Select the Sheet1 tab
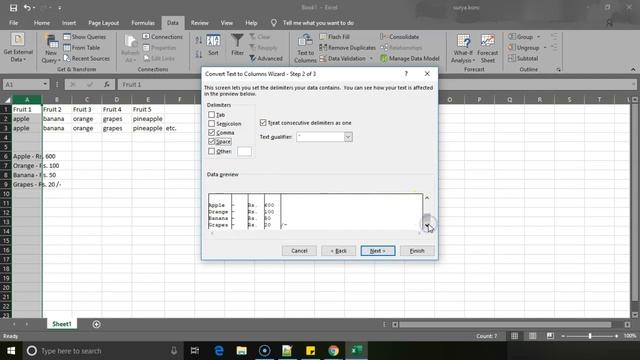 point(62,324)
